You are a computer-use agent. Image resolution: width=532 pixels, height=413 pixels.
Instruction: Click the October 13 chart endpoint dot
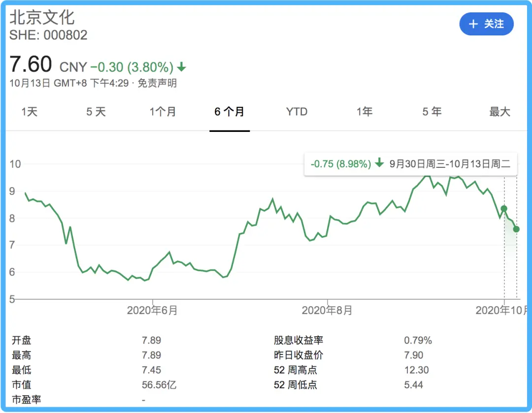516,229
